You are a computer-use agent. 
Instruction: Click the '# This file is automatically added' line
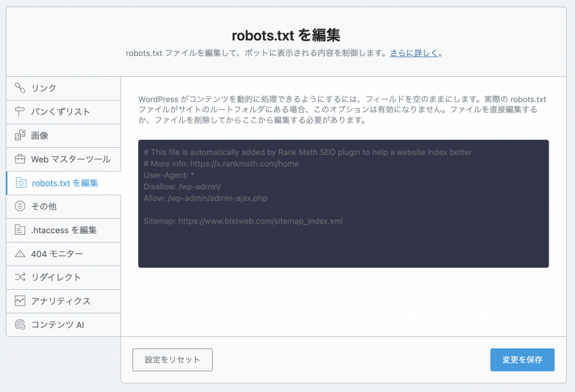(308, 152)
